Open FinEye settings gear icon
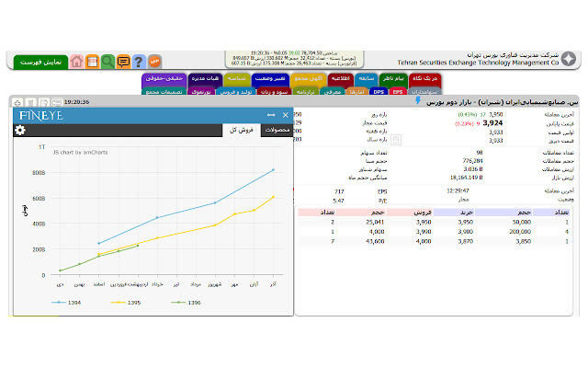This screenshot has height=368, width=588. tap(19, 131)
